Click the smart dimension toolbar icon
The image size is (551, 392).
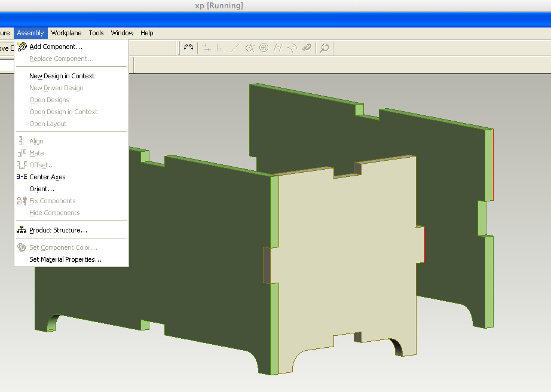tap(188, 47)
